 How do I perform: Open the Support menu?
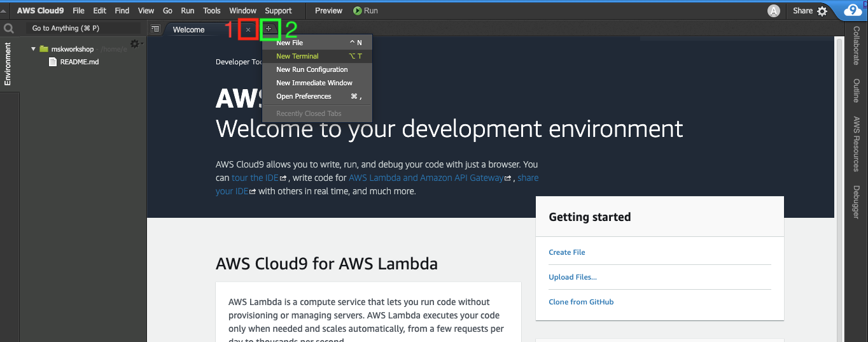pyautogui.click(x=278, y=11)
